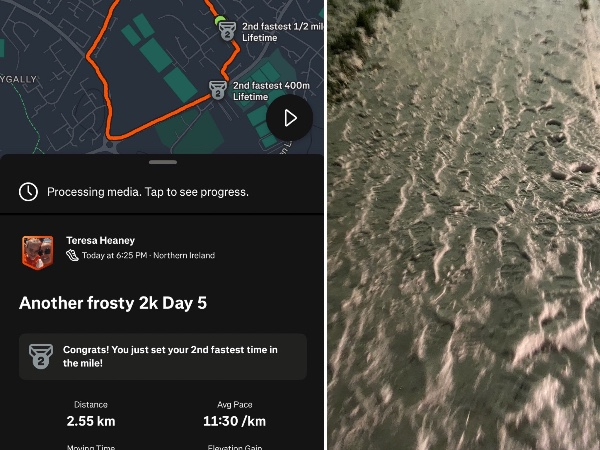Select the Another frosty 2k Day 5 title
The width and height of the screenshot is (600, 450).
[113, 303]
